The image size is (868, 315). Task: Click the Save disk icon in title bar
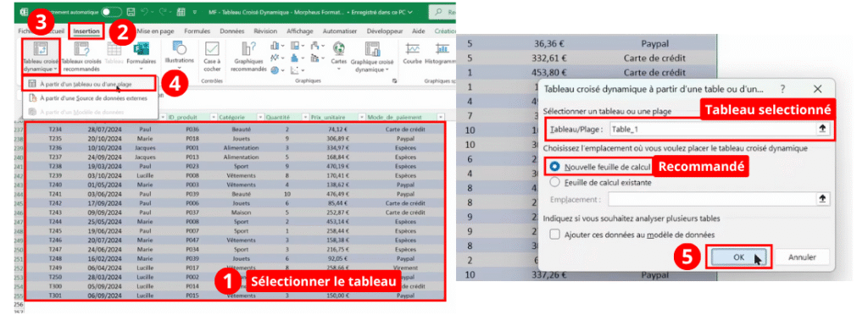click(131, 11)
